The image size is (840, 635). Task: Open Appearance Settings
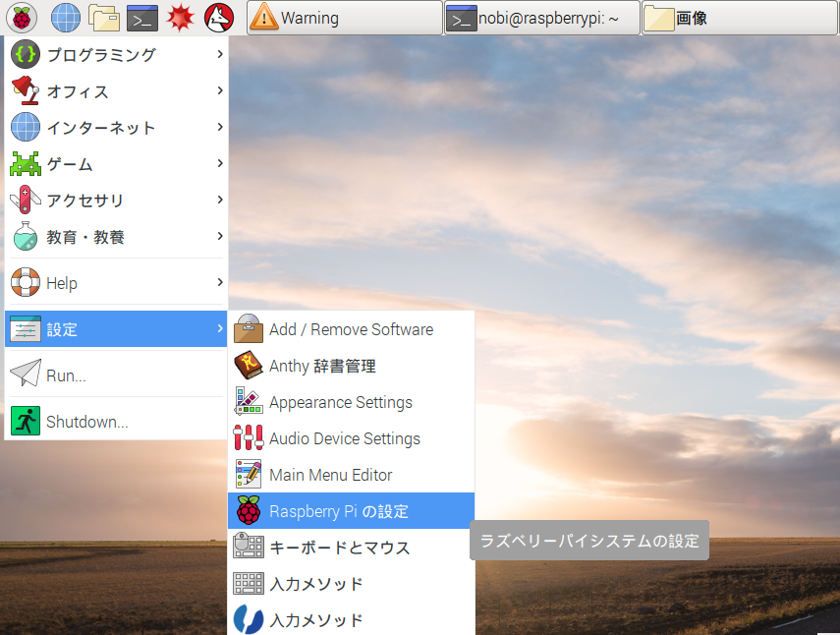coord(352,401)
